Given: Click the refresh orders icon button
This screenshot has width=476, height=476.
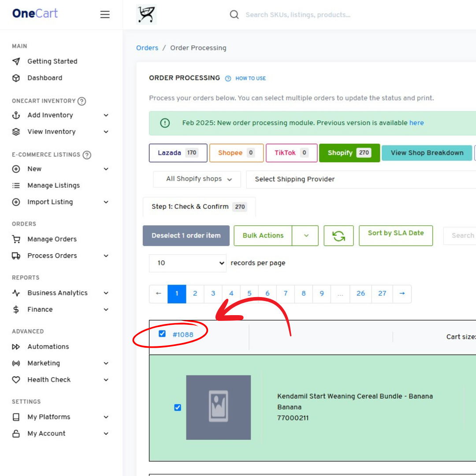Looking at the screenshot, I should tap(338, 235).
